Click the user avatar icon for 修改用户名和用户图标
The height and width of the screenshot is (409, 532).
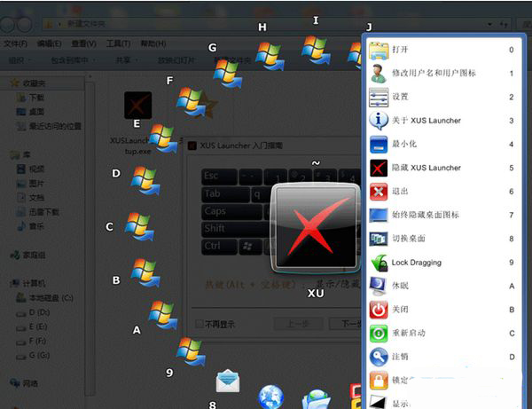pos(379,74)
